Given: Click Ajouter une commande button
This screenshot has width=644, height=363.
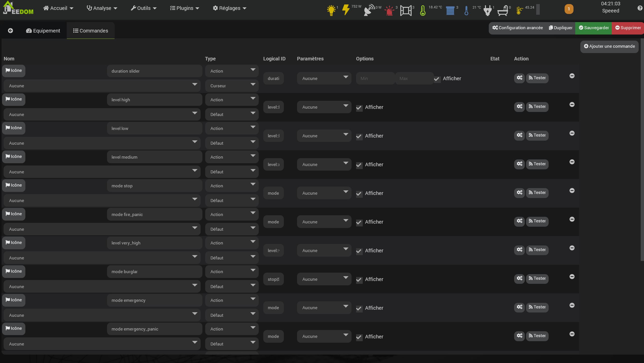Looking at the screenshot, I should point(609,46).
